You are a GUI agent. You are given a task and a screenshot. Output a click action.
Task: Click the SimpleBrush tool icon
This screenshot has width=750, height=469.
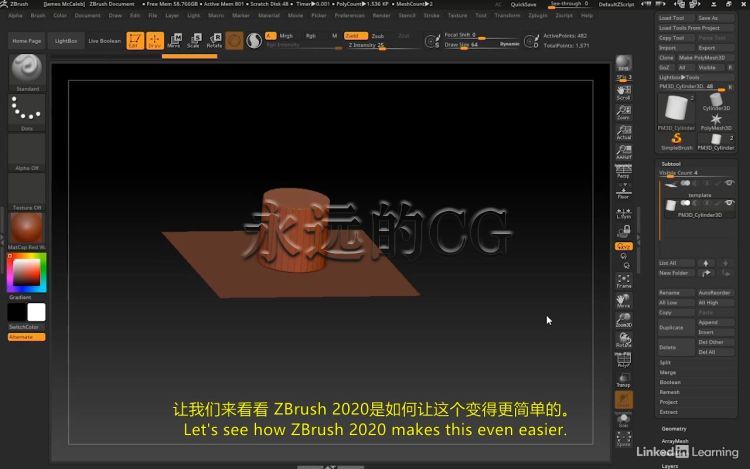676,142
